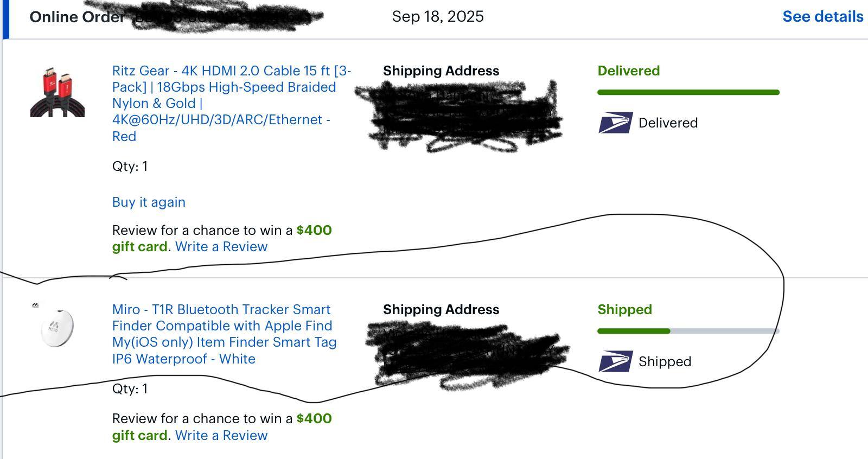
Task: Click the black Shipped label next to USPS logo
Action: pyautogui.click(x=665, y=361)
